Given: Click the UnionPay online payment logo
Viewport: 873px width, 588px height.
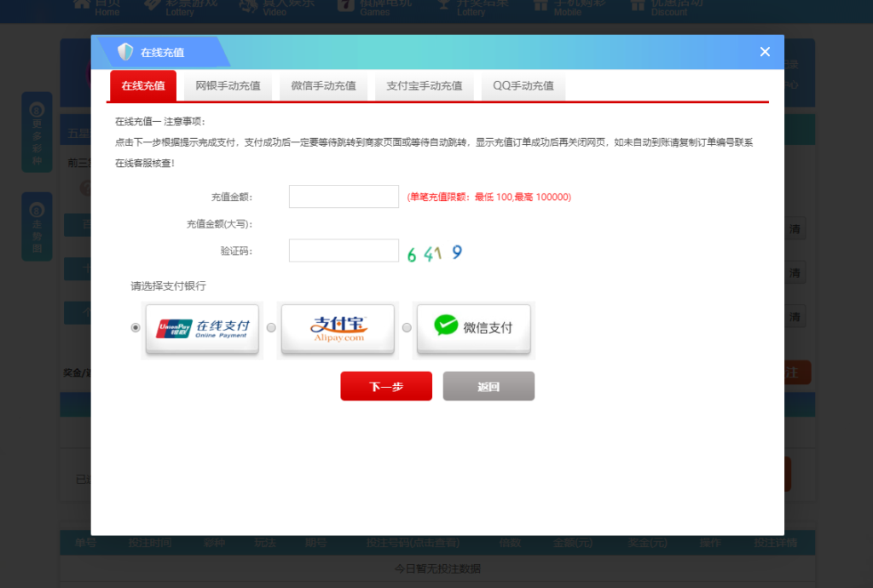Looking at the screenshot, I should tap(202, 328).
